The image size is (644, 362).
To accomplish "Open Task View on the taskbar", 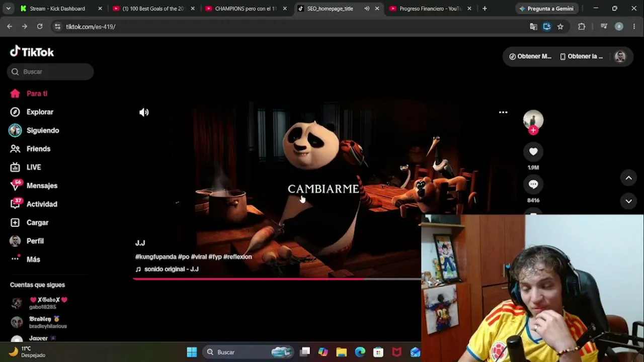I will tap(305, 352).
